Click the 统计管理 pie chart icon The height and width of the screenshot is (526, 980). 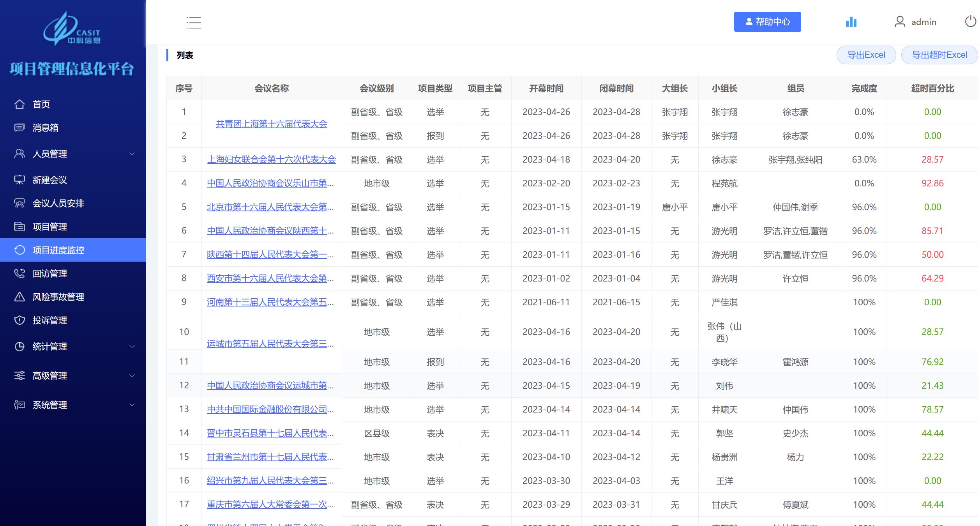coord(19,346)
